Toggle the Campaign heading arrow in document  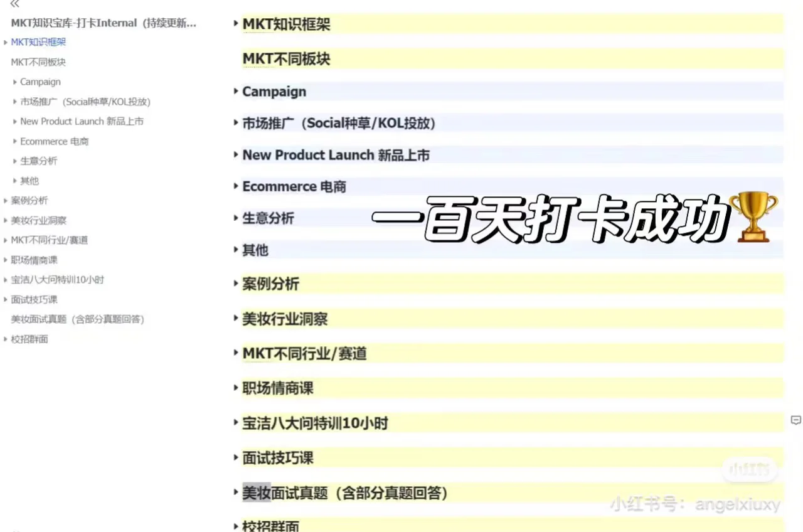point(236,91)
